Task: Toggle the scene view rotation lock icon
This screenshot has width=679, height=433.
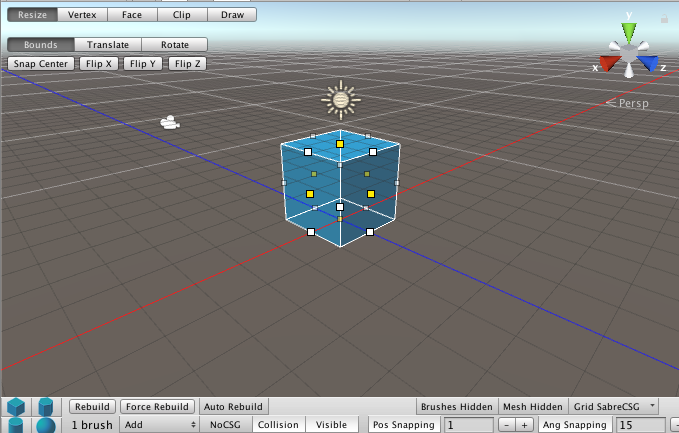Action: click(664, 19)
